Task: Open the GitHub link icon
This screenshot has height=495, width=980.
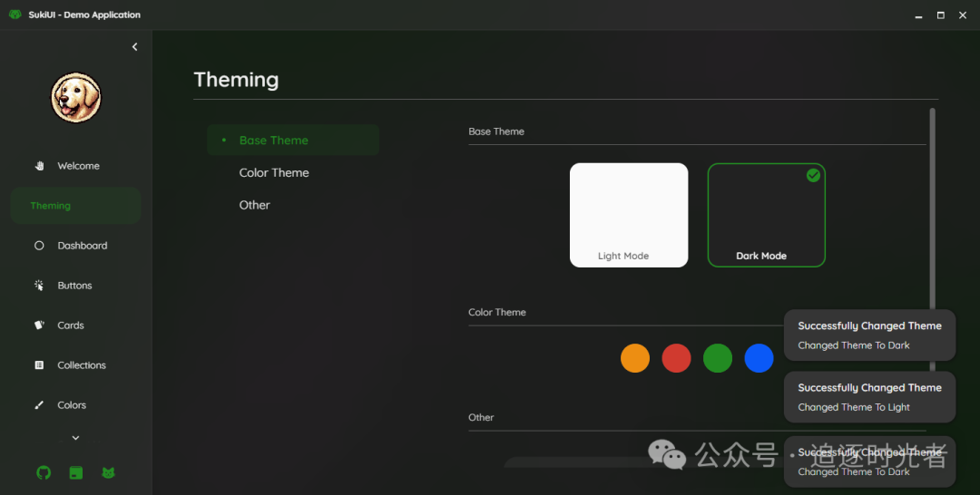Action: (44, 472)
